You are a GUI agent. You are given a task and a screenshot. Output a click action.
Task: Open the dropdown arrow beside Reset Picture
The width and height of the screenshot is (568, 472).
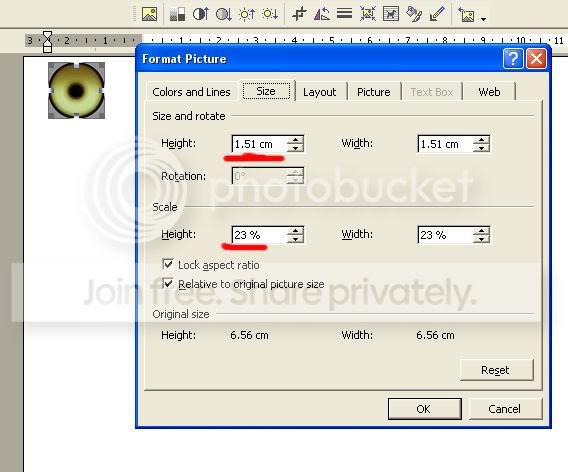point(483,18)
